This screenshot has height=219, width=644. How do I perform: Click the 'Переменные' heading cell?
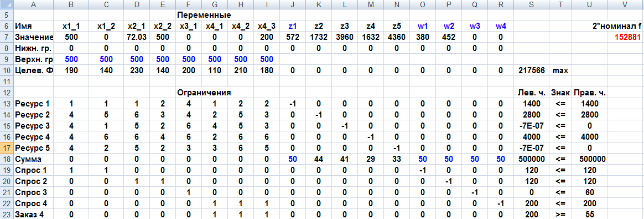click(204, 15)
